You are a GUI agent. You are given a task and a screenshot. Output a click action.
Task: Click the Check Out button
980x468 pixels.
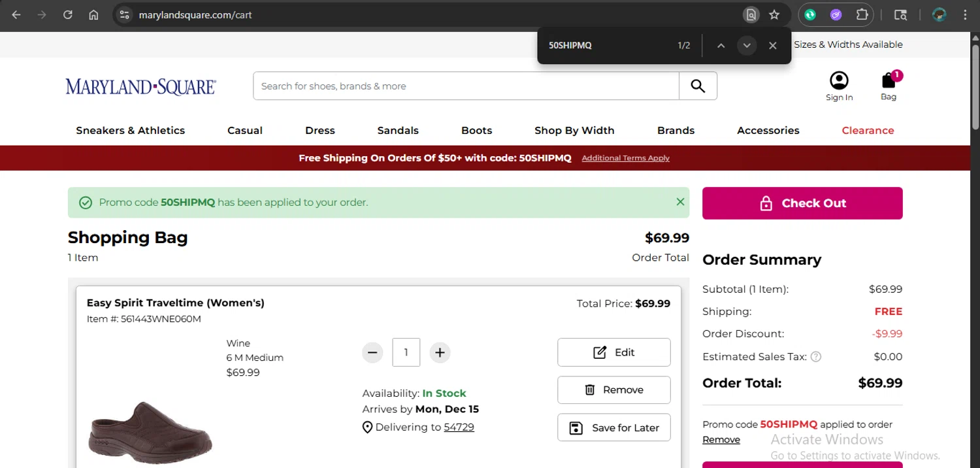click(802, 203)
